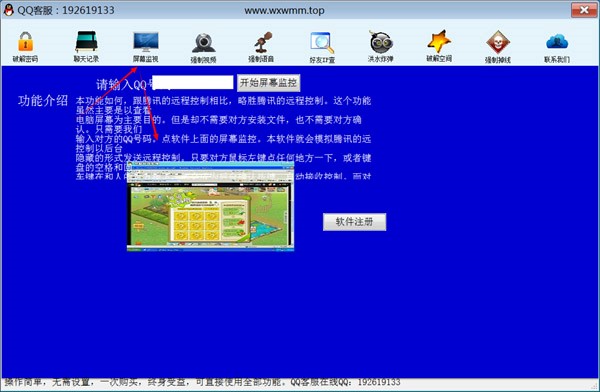Open the magnifier 好友IP查 icon
Image resolution: width=600 pixels, height=392 pixels.
(x=322, y=47)
